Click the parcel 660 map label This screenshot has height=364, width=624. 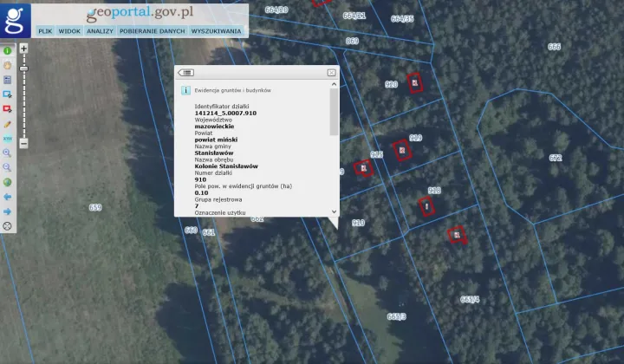[191, 230]
